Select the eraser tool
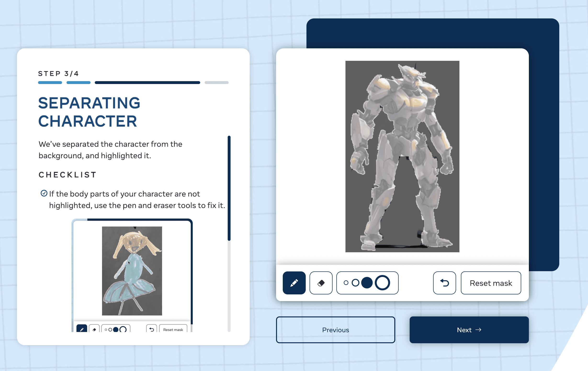This screenshot has height=371, width=588. click(321, 283)
